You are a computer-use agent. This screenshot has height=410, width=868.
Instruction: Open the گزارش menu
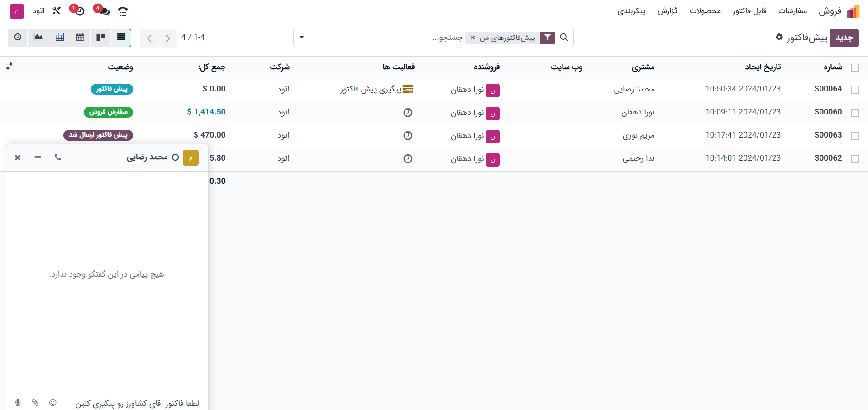tap(667, 11)
